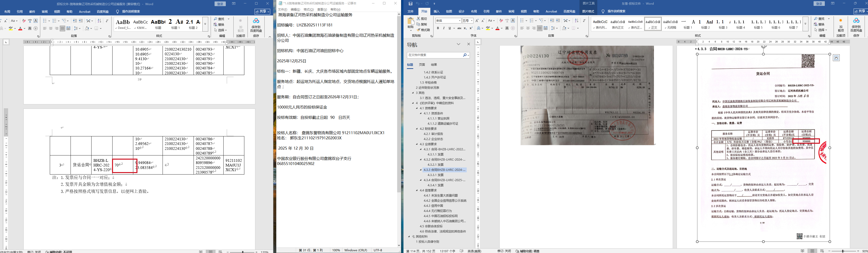
Task: Go to '4.2.1 审计报告' navigation heading
Action: 433,134
